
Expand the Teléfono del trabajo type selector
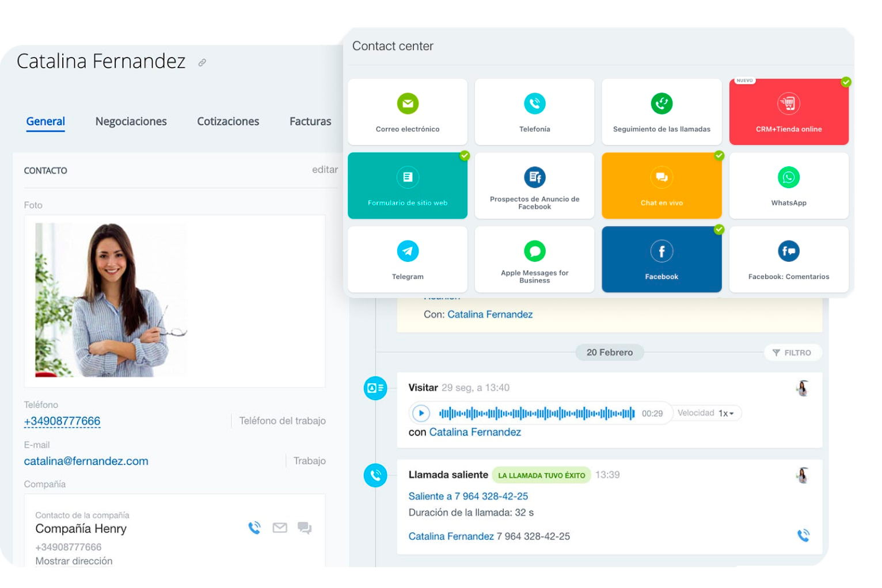[x=282, y=421]
